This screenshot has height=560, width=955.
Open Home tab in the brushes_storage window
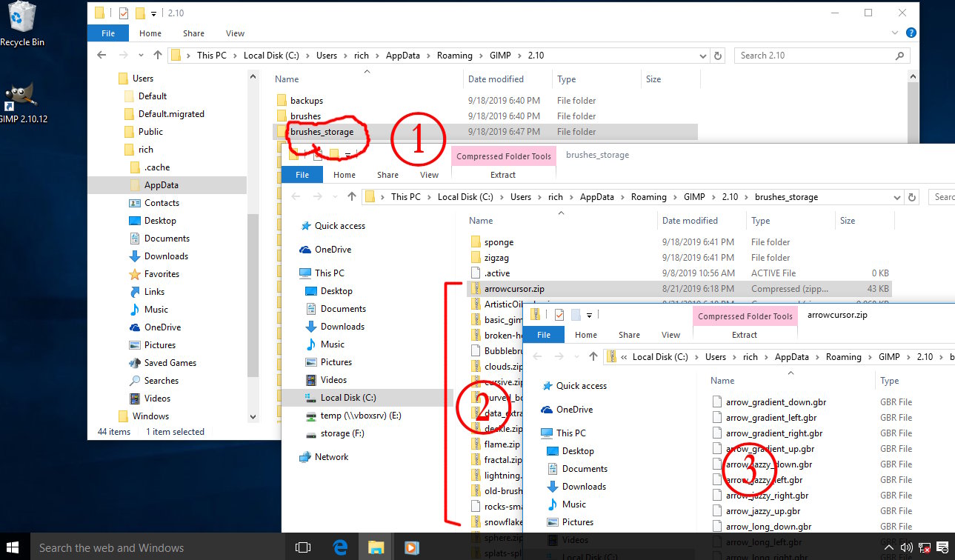[345, 175]
